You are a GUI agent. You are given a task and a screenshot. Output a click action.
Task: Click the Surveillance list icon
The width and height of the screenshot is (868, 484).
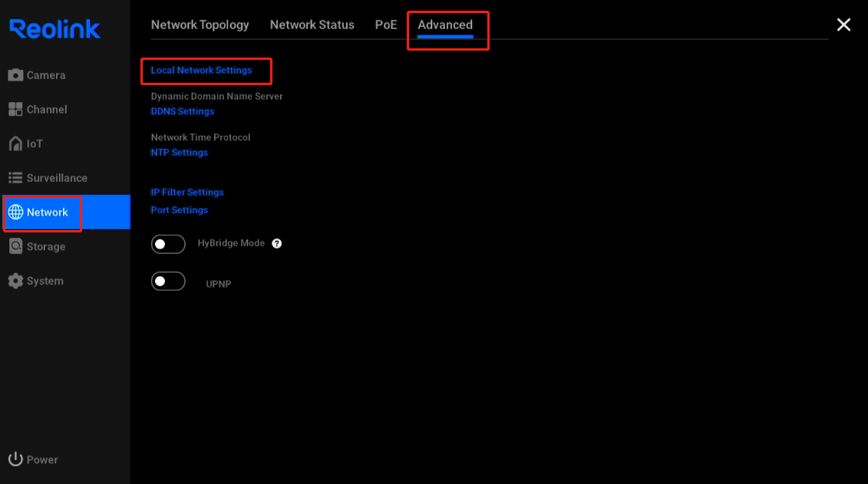point(15,177)
